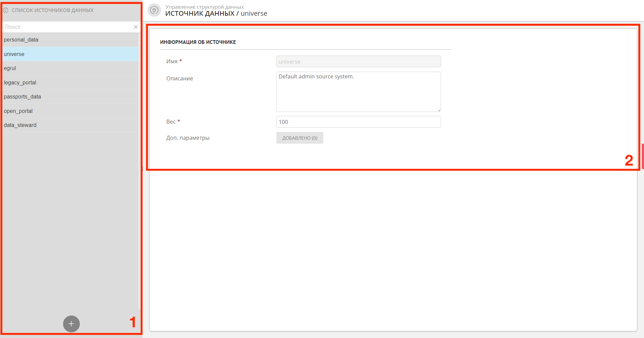Open the data_steward source entry
The width and height of the screenshot is (644, 338).
20,125
